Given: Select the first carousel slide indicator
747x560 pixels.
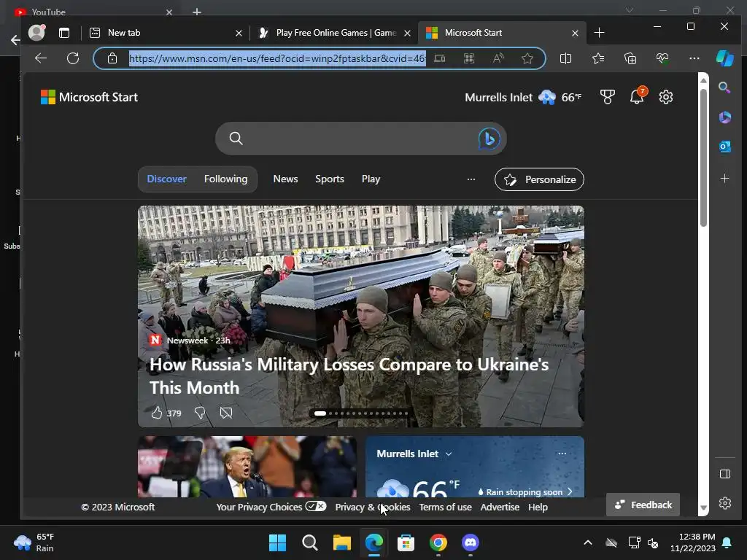Looking at the screenshot, I should tap(320, 413).
